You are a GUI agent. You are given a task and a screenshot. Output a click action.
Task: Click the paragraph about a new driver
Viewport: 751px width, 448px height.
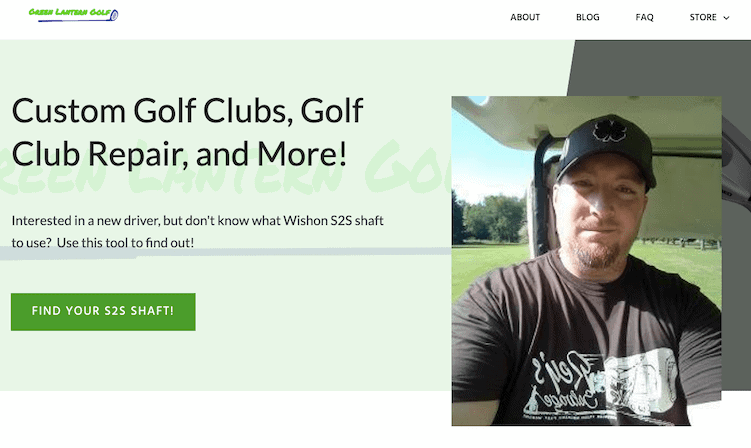point(197,231)
